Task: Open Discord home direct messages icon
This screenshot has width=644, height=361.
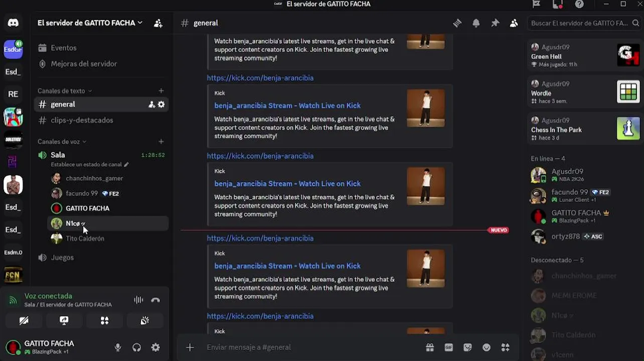Action: click(13, 23)
